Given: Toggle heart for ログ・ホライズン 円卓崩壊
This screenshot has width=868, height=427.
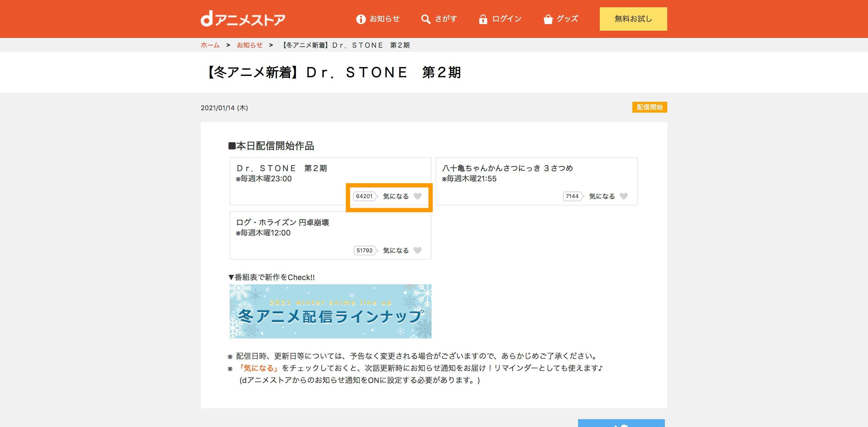Looking at the screenshot, I should (417, 250).
